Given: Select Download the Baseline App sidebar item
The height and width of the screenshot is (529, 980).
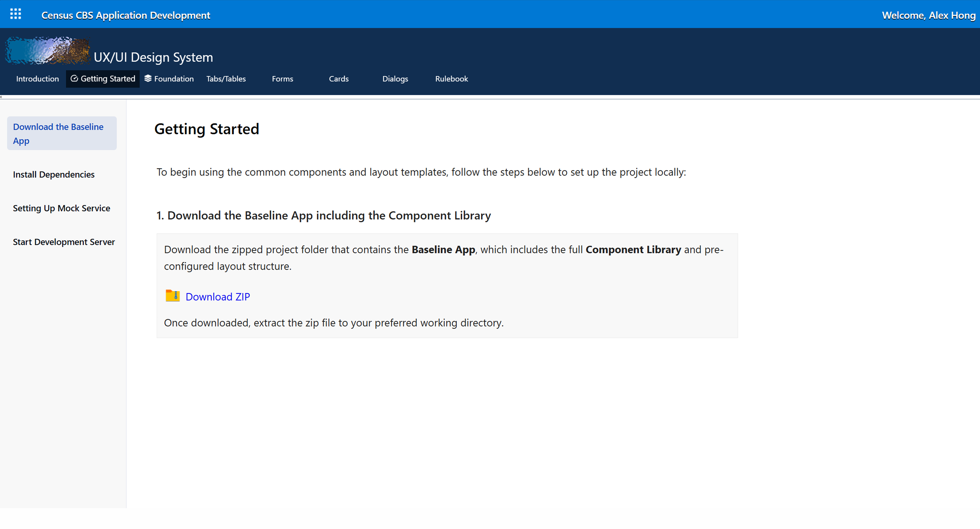Looking at the screenshot, I should (x=62, y=134).
